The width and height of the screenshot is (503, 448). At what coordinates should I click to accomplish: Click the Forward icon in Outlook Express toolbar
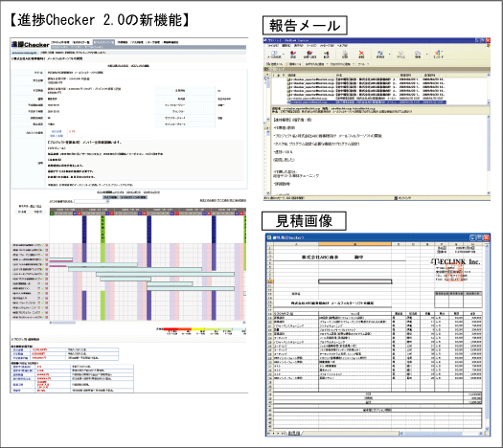click(x=327, y=55)
